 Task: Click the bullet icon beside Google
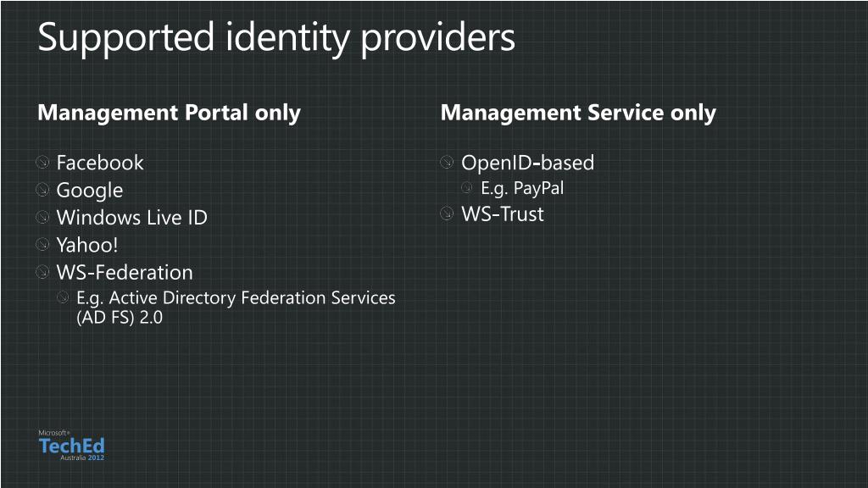coord(42,190)
